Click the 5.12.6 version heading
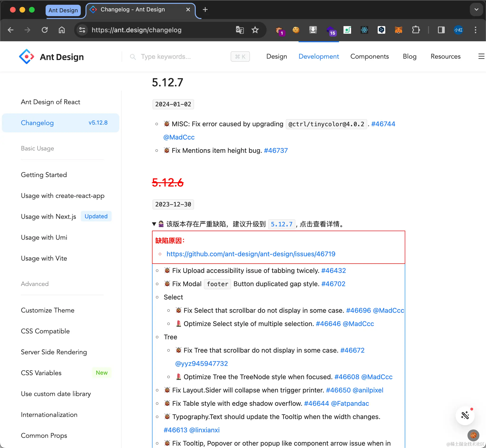Screen dimensions: 486x448 point(168,182)
